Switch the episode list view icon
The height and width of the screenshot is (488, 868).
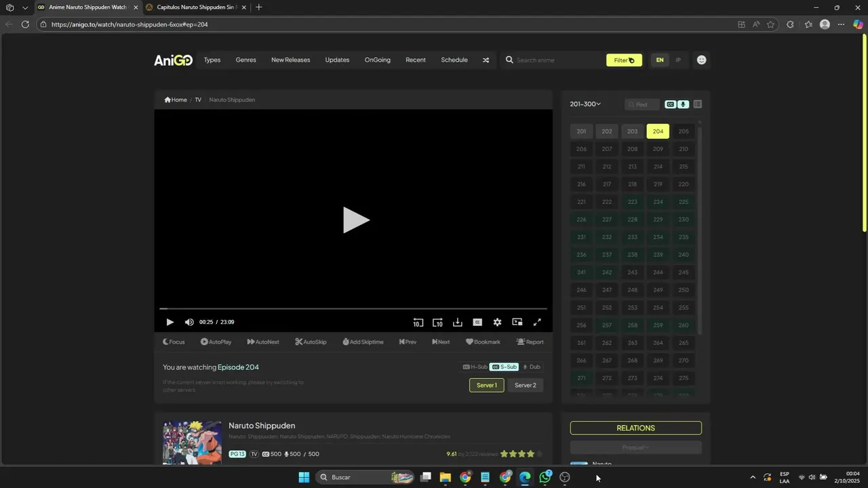698,104
